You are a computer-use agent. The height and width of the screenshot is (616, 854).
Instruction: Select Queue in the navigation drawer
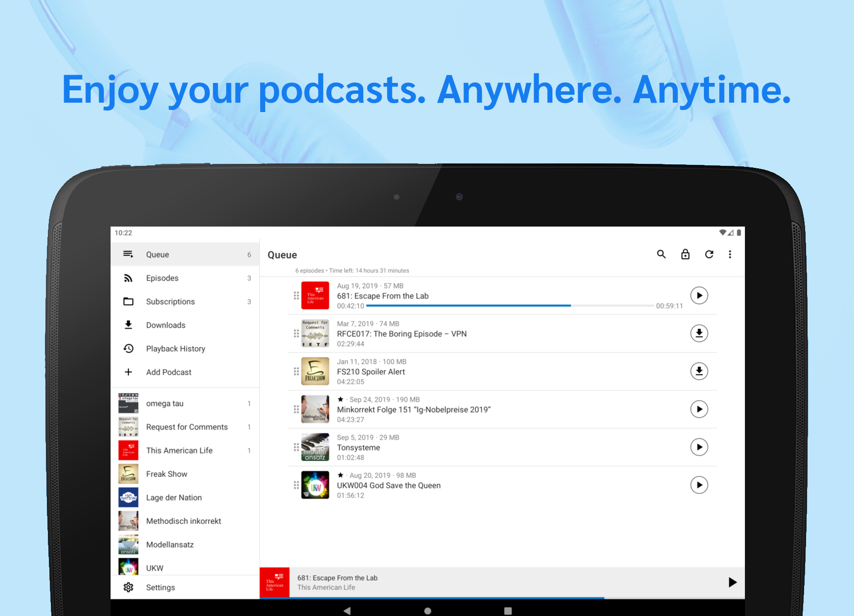tap(157, 254)
